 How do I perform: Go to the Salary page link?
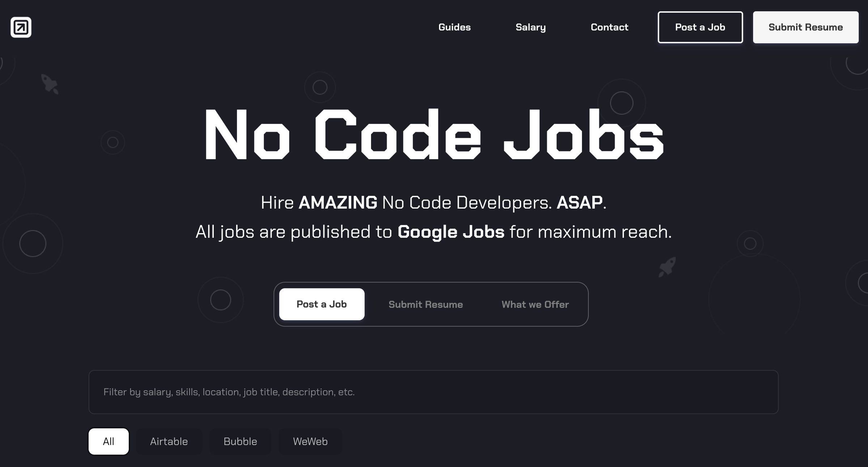(x=531, y=27)
